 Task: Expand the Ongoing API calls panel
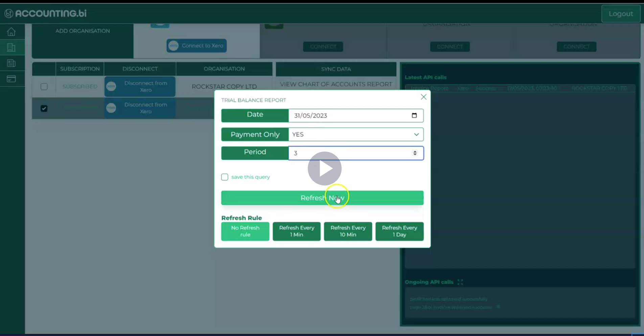click(x=460, y=282)
